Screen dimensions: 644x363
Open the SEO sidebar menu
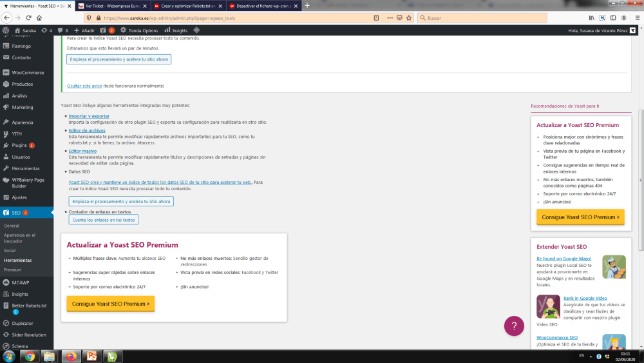point(26,213)
